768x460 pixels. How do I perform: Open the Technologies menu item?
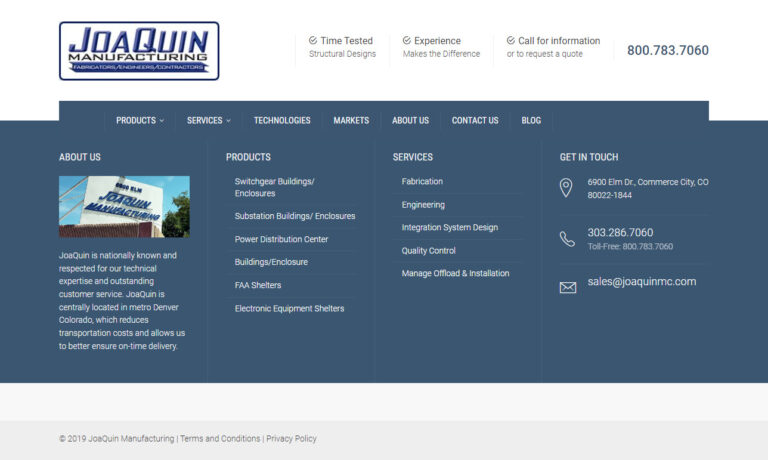tap(282, 120)
